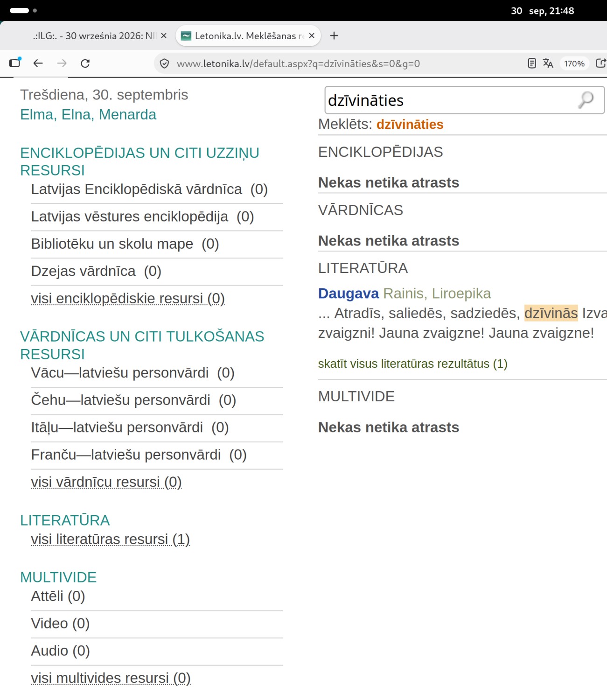Select the Letonika.lv Meklēšanas tab

click(x=248, y=35)
